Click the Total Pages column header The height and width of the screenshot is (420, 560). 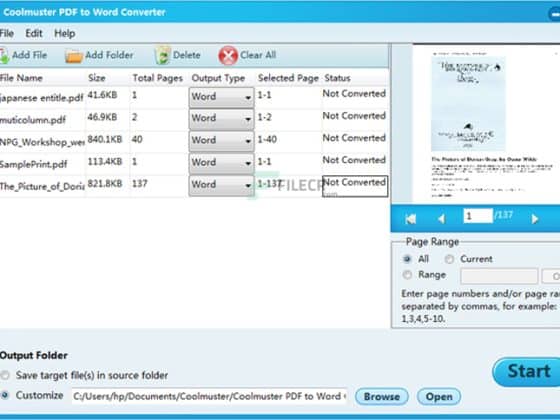pyautogui.click(x=158, y=78)
